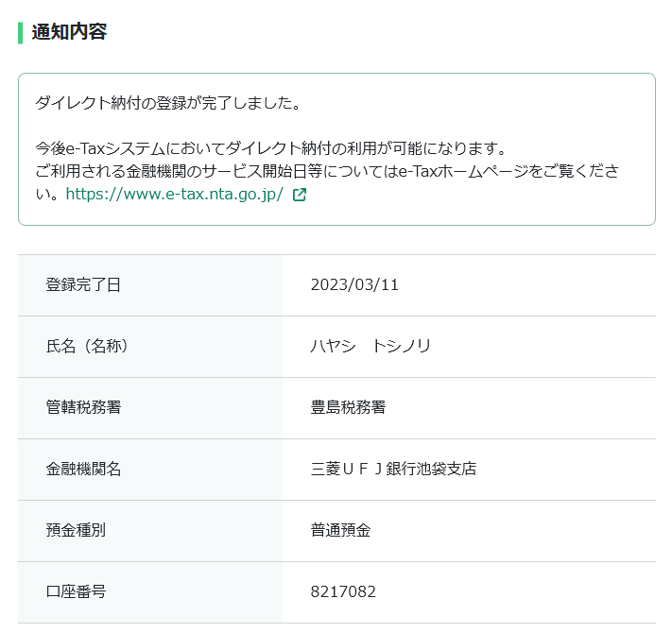Screen dimensions: 672x633
Task: Click the 普通預金 value
Action: tap(340, 531)
